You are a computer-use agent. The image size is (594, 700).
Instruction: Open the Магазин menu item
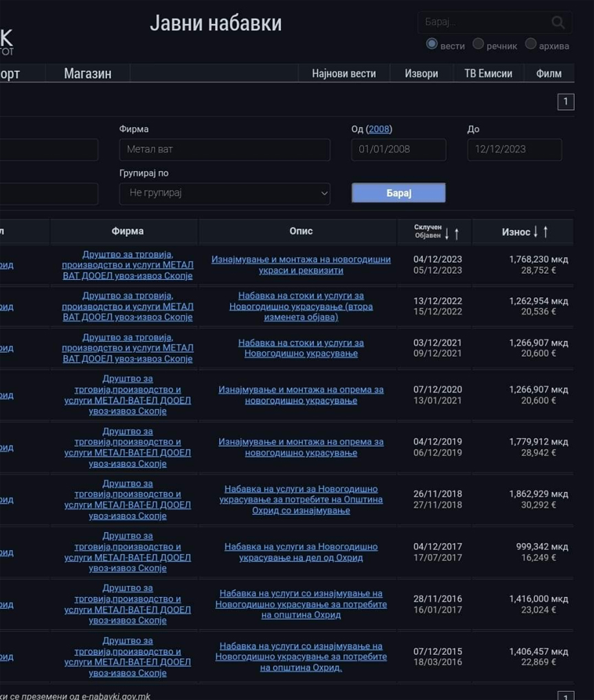point(87,73)
